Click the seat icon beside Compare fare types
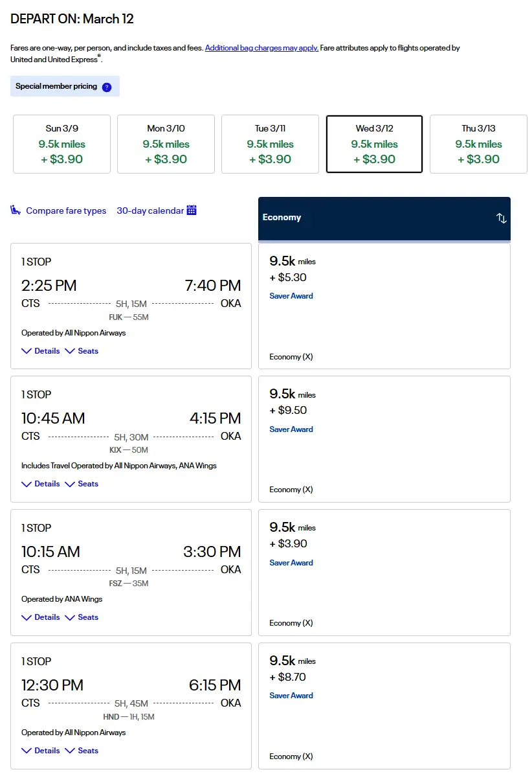 tap(16, 210)
